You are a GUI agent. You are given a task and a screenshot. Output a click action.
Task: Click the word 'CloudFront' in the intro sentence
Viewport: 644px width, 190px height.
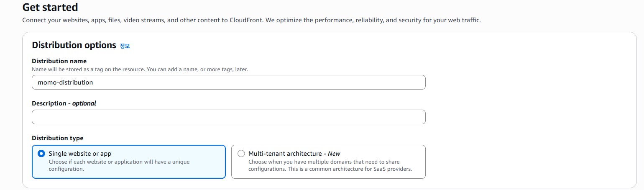pos(247,20)
